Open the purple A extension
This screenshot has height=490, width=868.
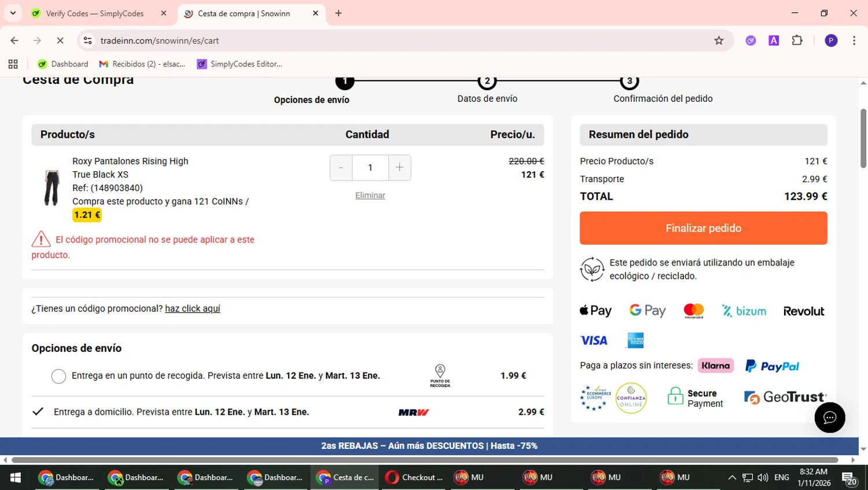pos(774,40)
